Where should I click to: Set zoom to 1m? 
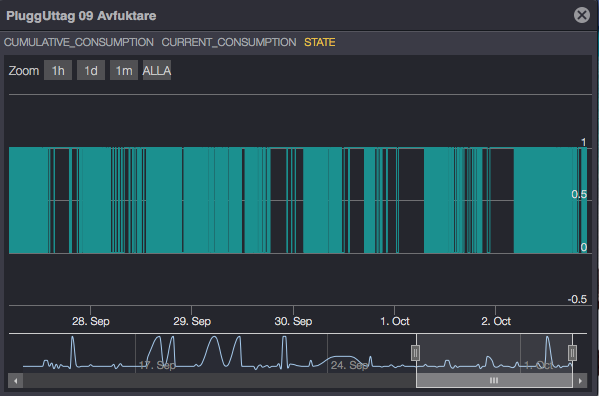pos(124,70)
